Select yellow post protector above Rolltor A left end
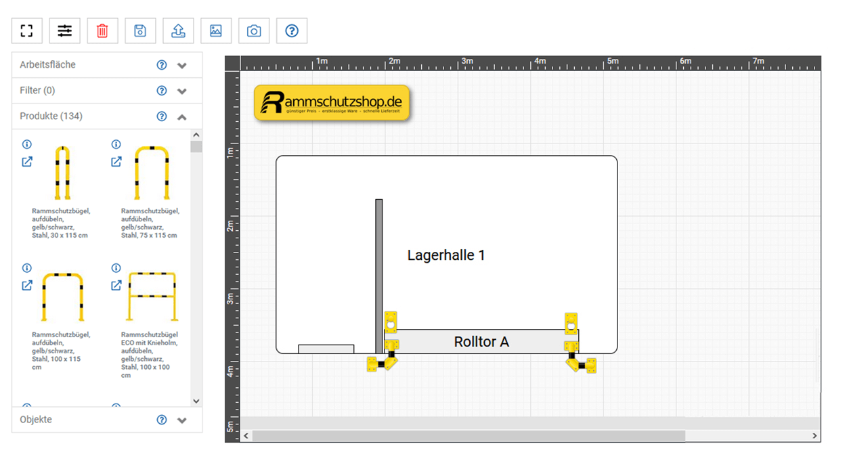Screen dimensions: 868x459 click(x=391, y=323)
